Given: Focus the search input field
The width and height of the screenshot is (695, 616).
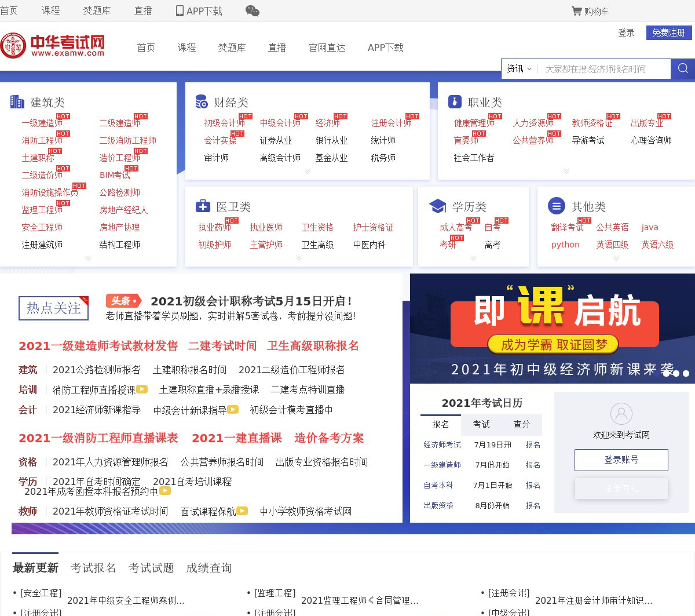Looking at the screenshot, I should click(602, 69).
